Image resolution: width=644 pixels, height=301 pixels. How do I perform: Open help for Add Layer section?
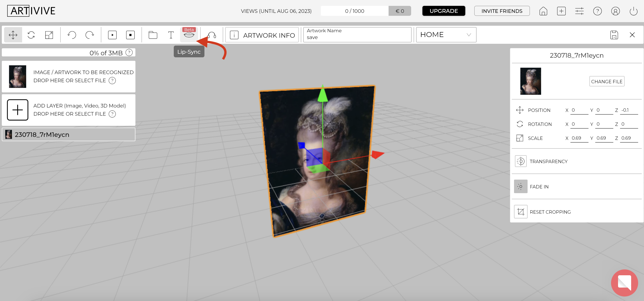pyautogui.click(x=112, y=114)
